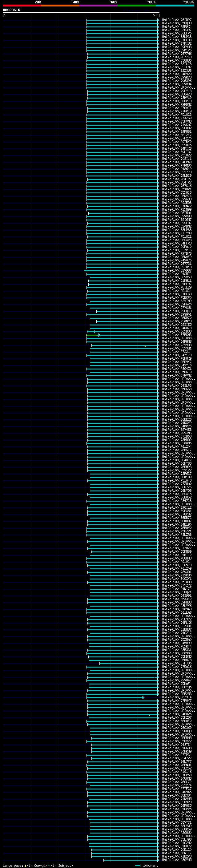Select the UniRef100_Q2V9A3 label
Image resolution: width=197 pixels, height=868 pixels.
(x=177, y=345)
